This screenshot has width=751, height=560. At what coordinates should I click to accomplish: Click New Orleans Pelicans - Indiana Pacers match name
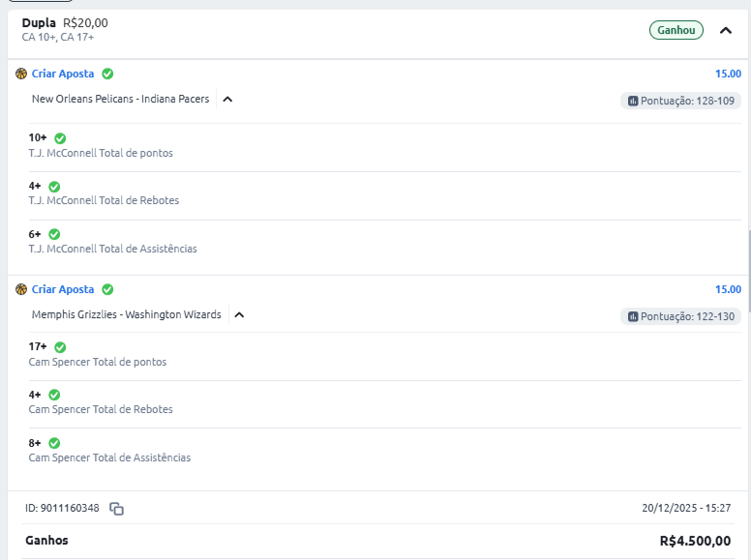click(121, 99)
